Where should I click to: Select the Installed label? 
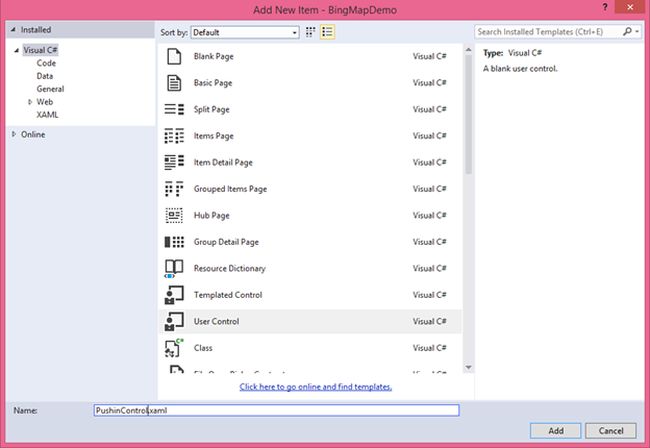[36, 30]
